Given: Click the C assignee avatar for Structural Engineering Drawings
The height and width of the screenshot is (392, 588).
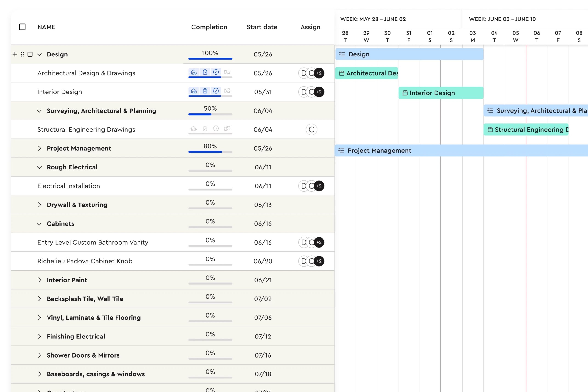Looking at the screenshot, I should click(x=311, y=130).
